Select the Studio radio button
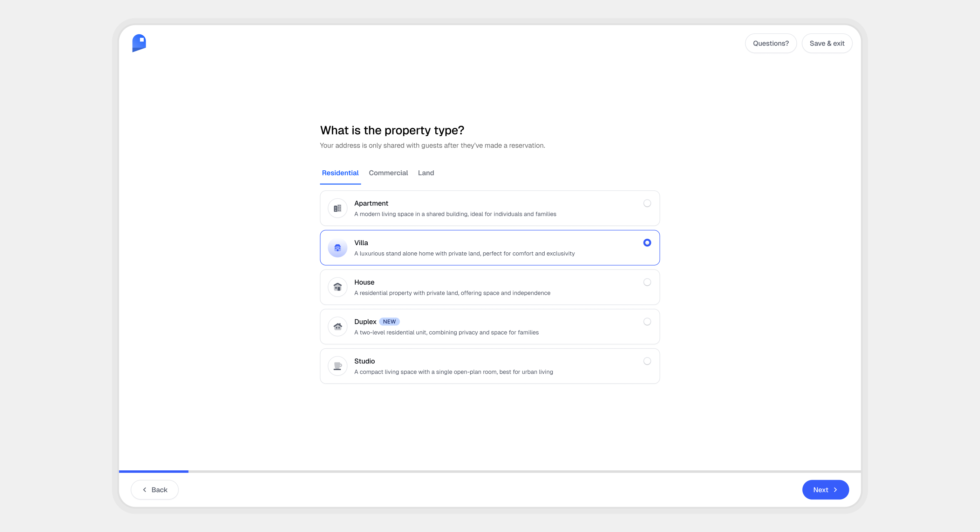This screenshot has width=980, height=532. 647,361
